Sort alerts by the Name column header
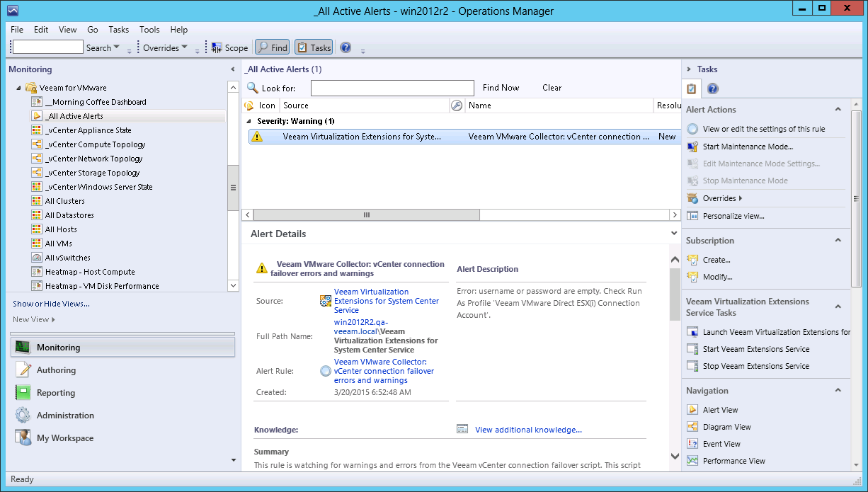This screenshot has height=492, width=868. [559, 105]
